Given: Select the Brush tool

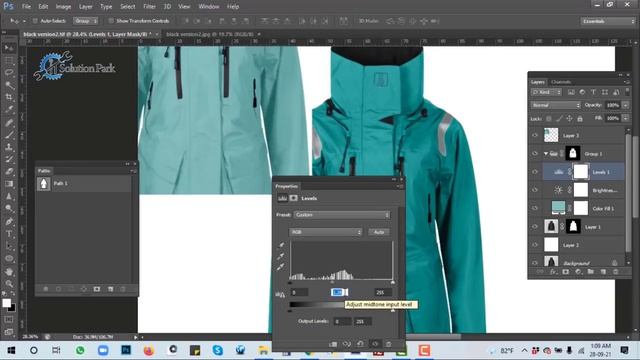Looking at the screenshot, I should point(9,135).
